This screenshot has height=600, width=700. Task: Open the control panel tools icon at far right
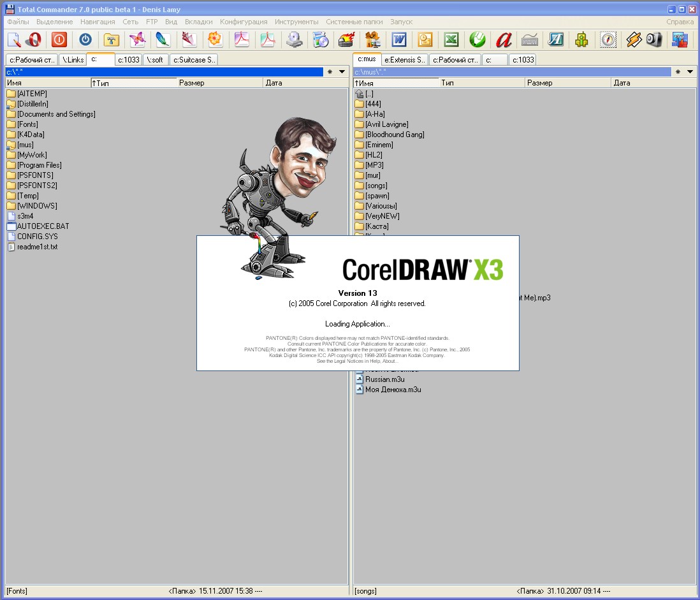[680, 40]
